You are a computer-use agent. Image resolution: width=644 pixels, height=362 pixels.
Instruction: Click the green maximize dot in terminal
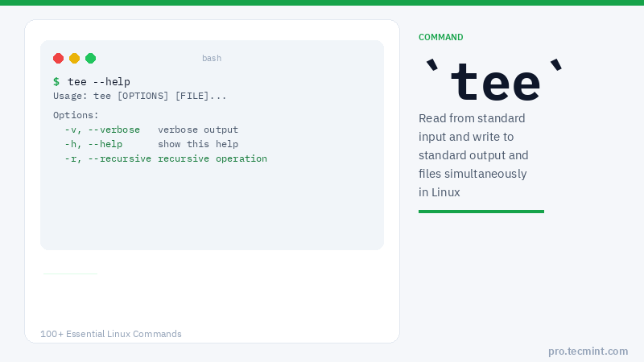click(90, 58)
